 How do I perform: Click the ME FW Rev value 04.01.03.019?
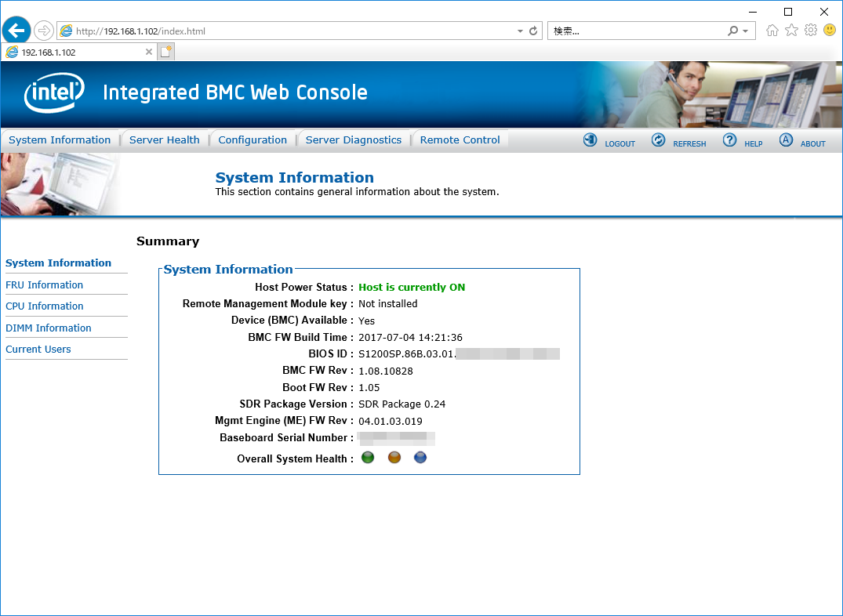pyautogui.click(x=391, y=422)
